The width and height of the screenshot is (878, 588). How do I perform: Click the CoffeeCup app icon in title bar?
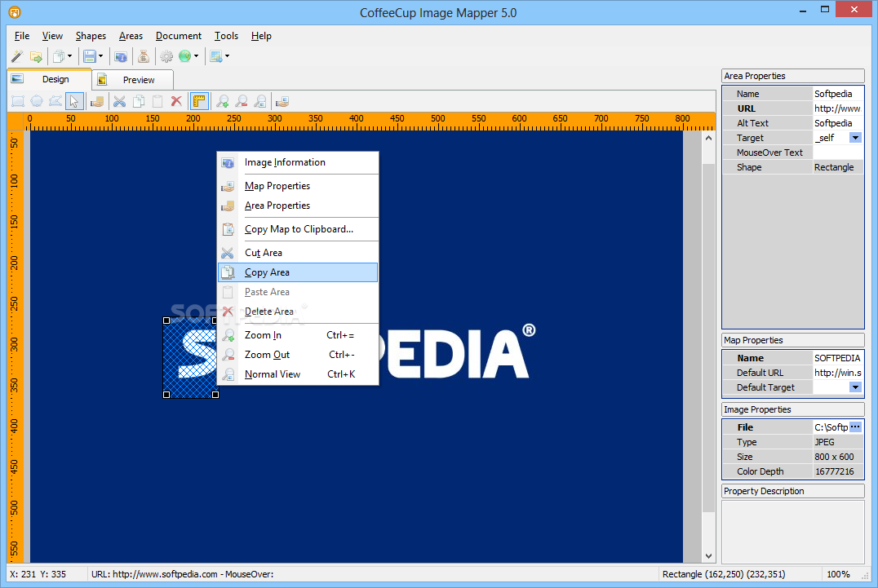click(15, 11)
